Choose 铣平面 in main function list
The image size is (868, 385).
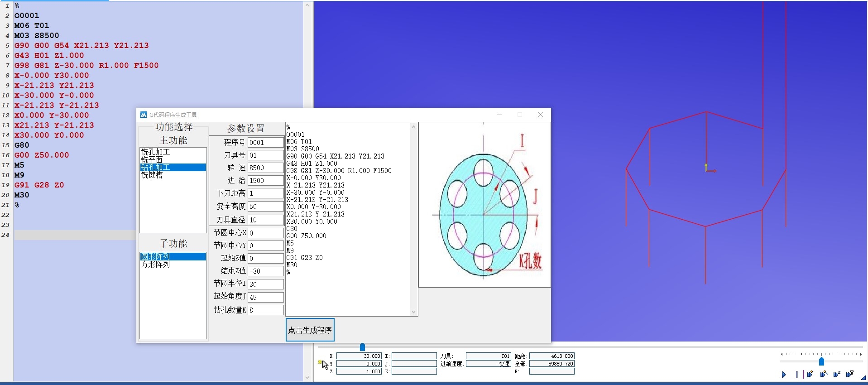click(152, 159)
